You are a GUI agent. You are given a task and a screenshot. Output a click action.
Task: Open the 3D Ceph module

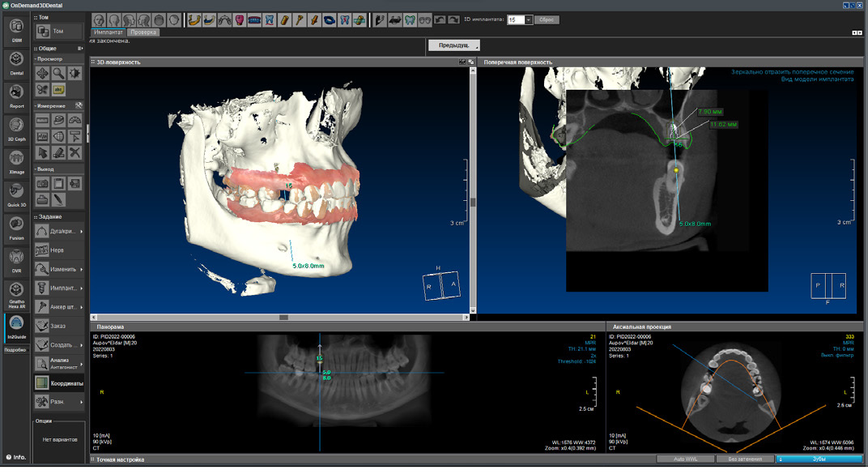click(x=16, y=127)
